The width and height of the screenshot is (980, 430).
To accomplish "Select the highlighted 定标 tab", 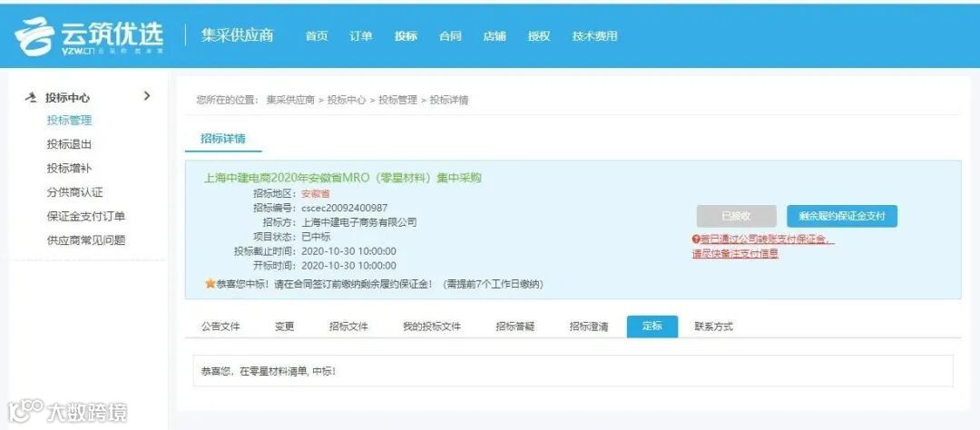I will [652, 327].
